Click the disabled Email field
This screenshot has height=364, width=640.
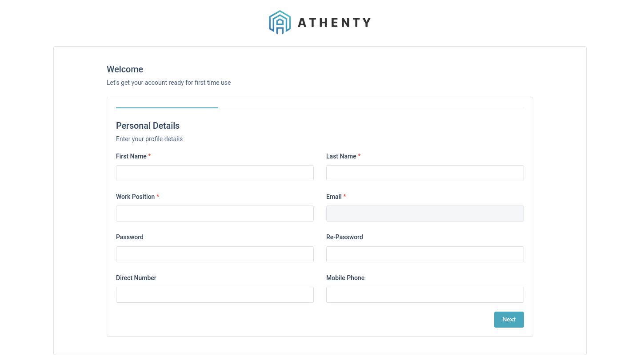(x=425, y=214)
